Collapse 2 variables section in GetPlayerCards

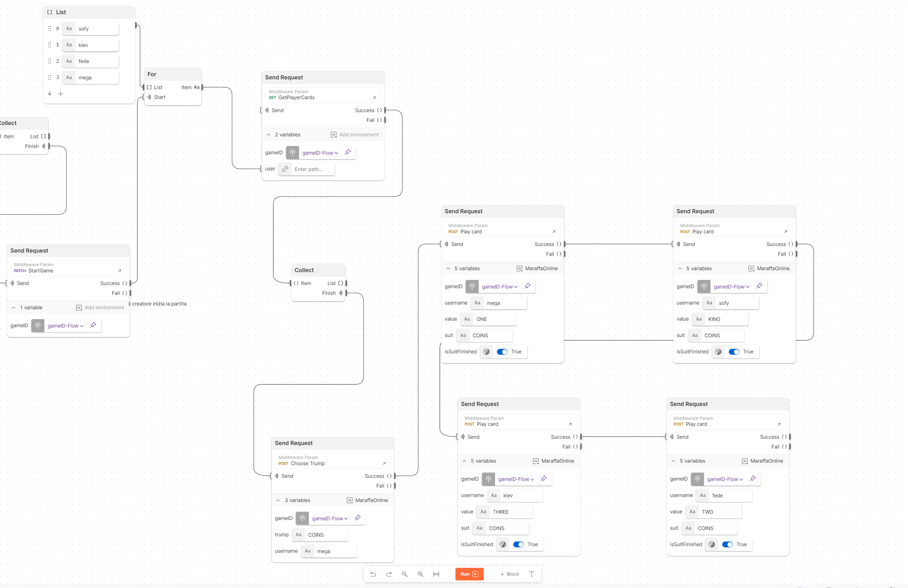pos(269,135)
